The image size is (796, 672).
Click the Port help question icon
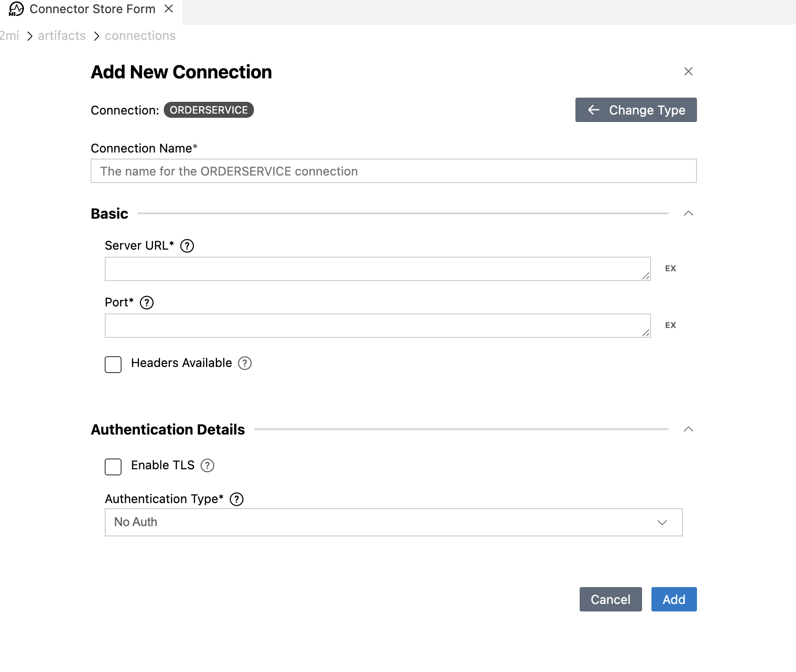click(x=147, y=303)
